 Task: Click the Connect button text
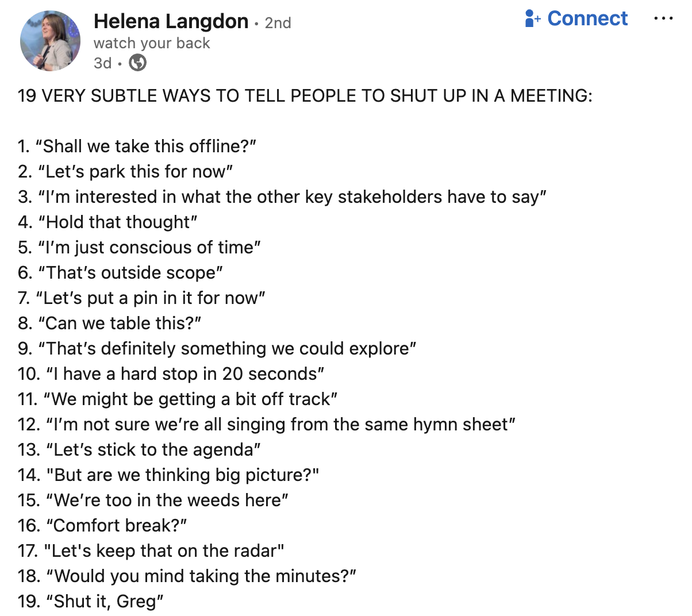[x=587, y=18]
